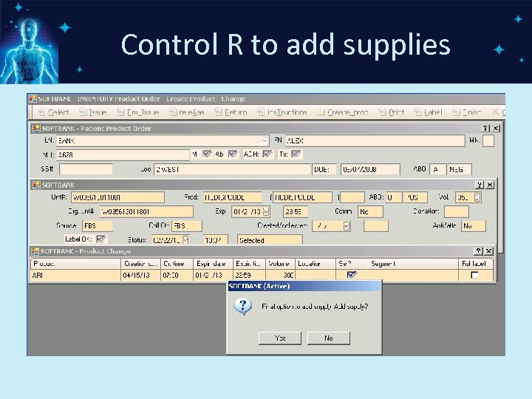Click the DUE date field

click(370, 169)
